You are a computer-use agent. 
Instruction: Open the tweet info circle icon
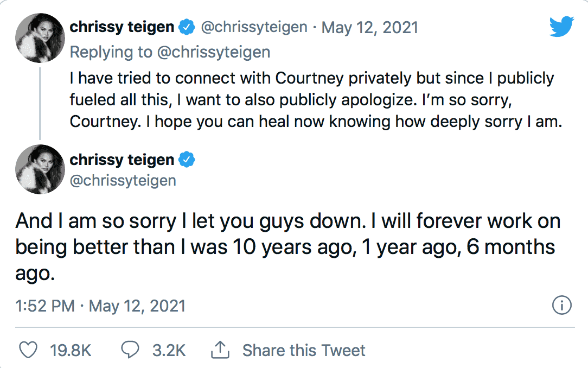562,305
